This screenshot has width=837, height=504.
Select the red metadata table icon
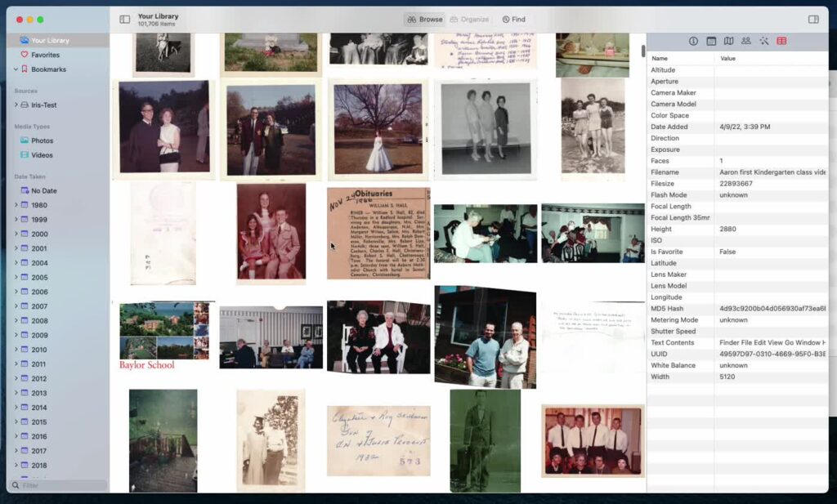coord(781,41)
